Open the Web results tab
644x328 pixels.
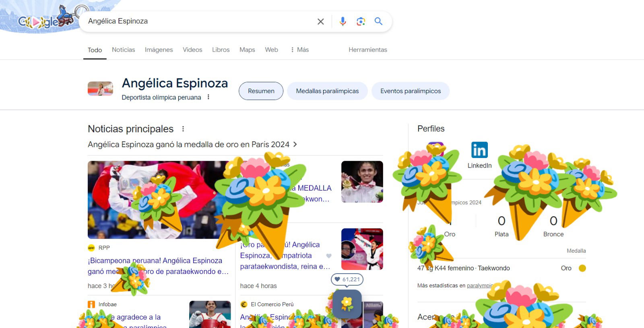tap(271, 50)
